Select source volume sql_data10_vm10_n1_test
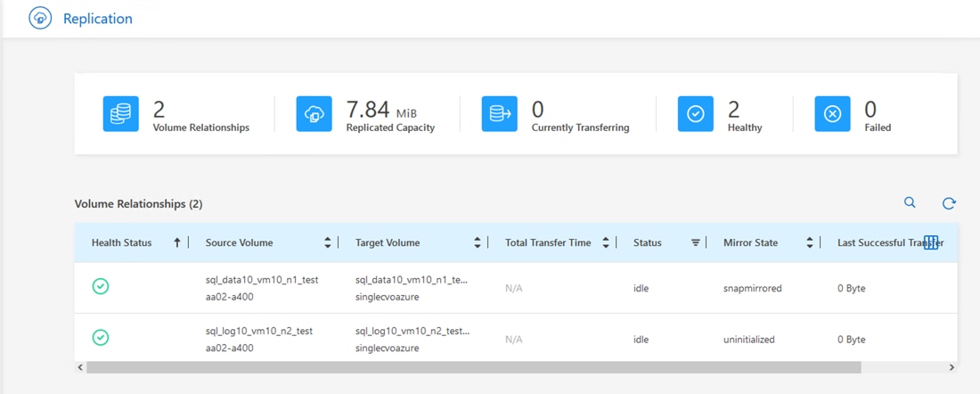The width and height of the screenshot is (980, 394). 262,280
